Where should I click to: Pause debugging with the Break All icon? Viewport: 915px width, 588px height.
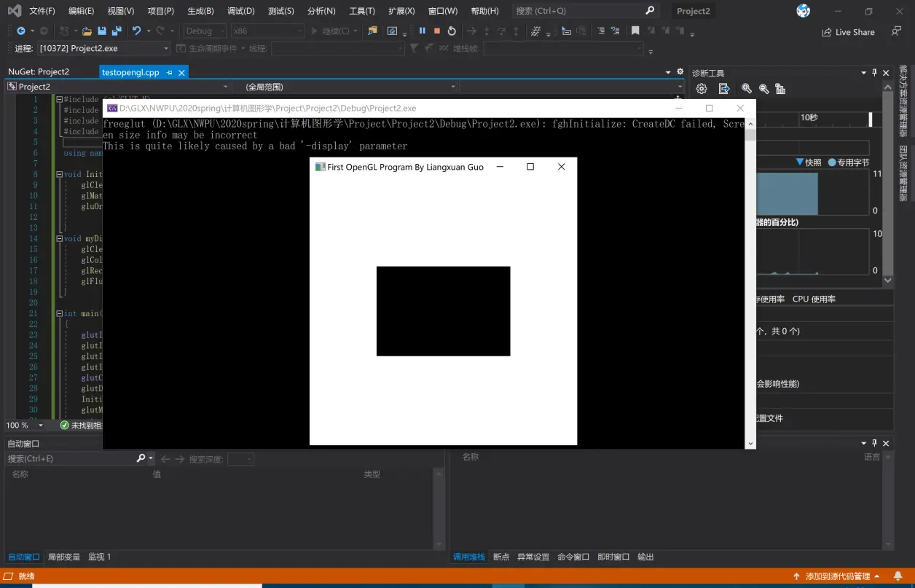[x=422, y=31]
